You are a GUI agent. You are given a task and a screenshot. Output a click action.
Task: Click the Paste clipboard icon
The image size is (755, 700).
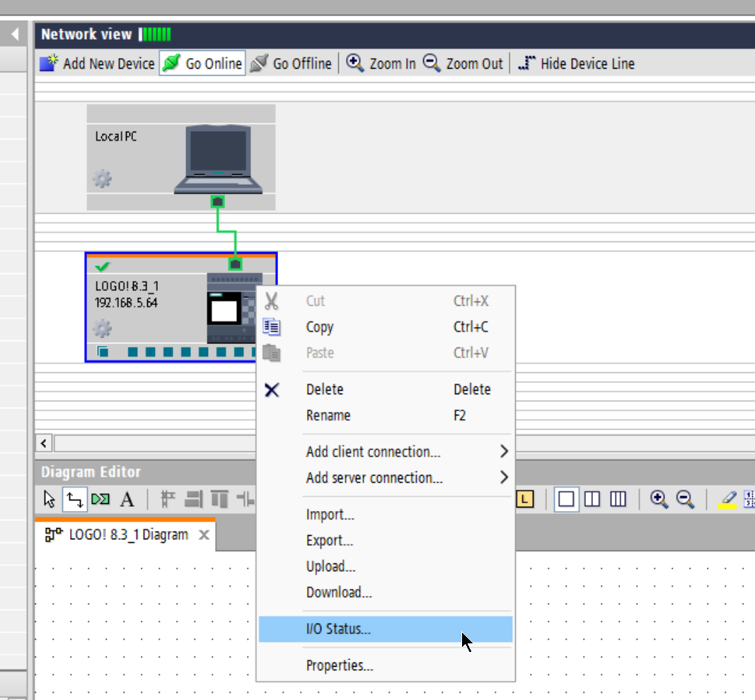(272, 353)
